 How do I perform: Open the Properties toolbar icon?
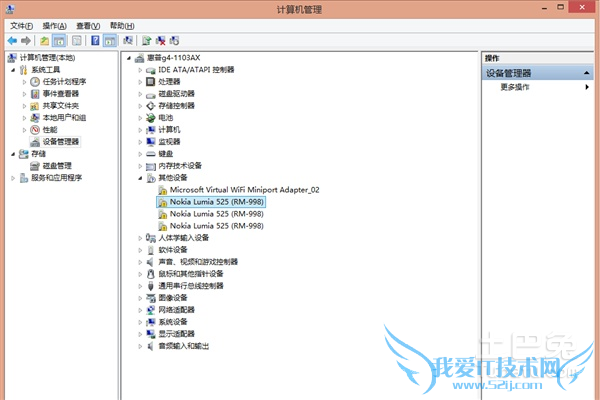tap(77, 41)
